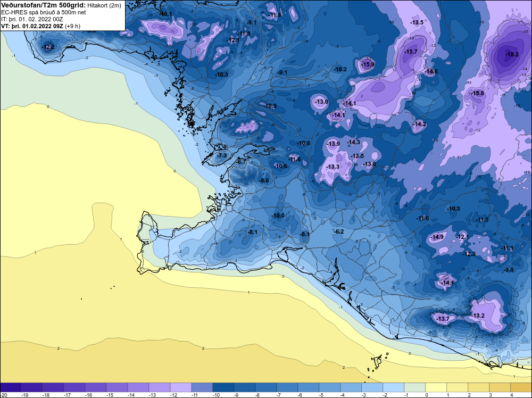Click the -9.0 temperature label

(509, 270)
